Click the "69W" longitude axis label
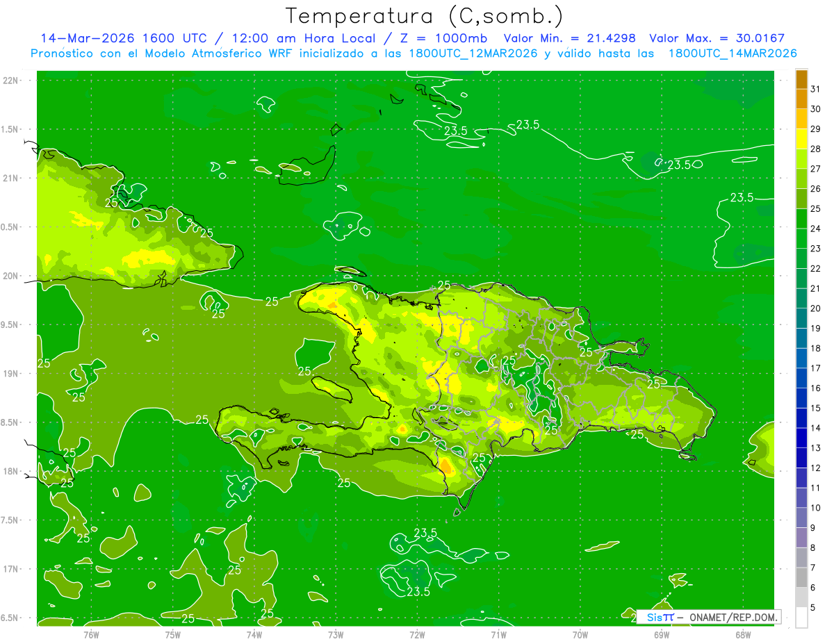This screenshot has width=834, height=644. pyautogui.click(x=662, y=635)
